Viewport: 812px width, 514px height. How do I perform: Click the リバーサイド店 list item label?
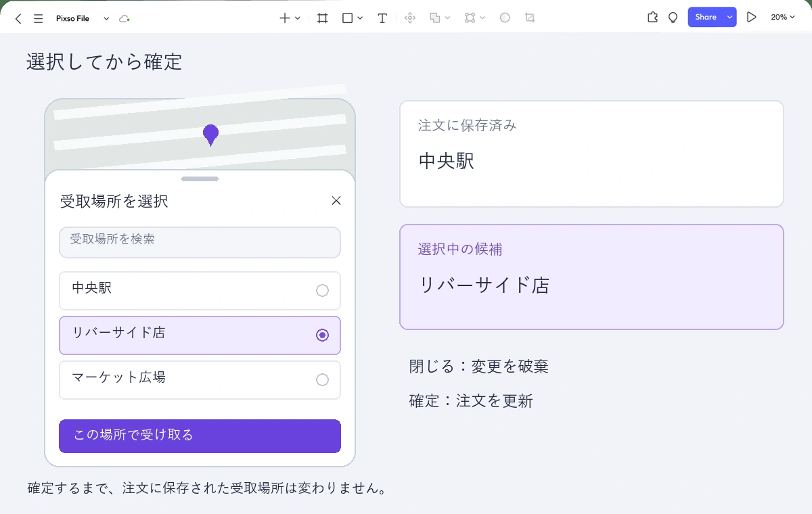(x=118, y=333)
